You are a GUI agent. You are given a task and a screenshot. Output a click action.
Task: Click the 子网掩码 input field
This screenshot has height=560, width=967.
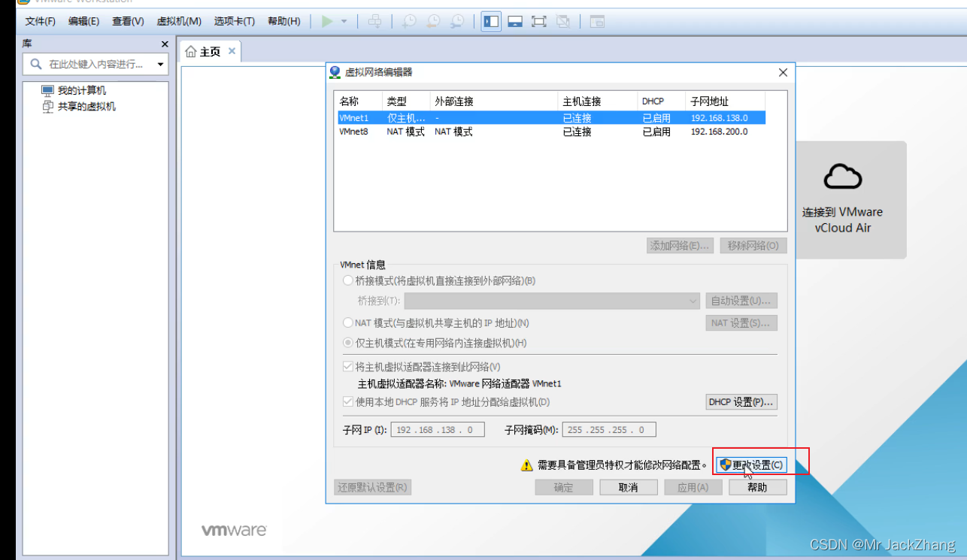coord(609,430)
